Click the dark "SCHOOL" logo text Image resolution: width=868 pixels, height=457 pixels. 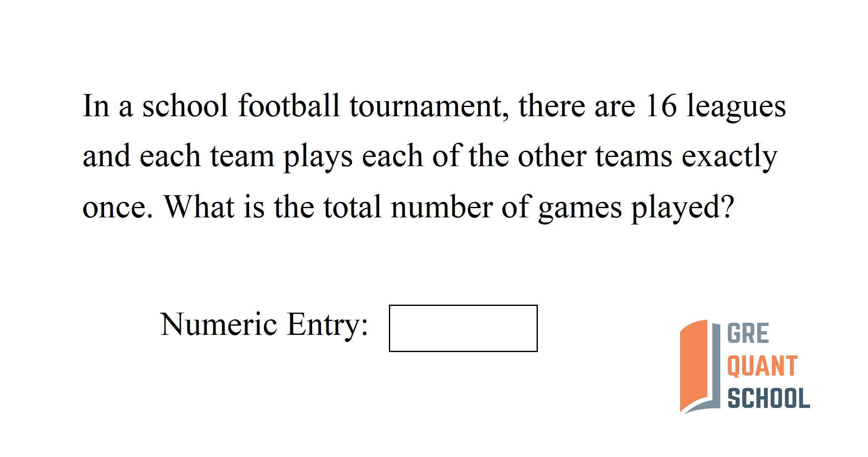(x=769, y=398)
